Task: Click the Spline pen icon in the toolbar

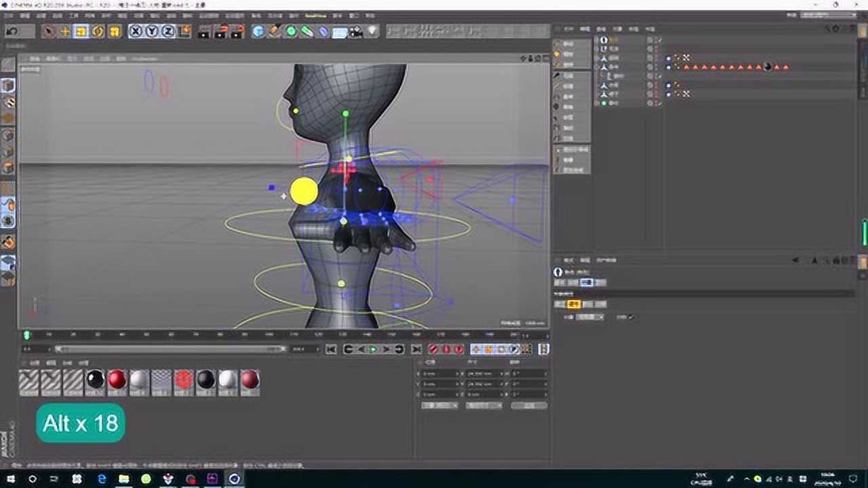Action: (x=273, y=31)
